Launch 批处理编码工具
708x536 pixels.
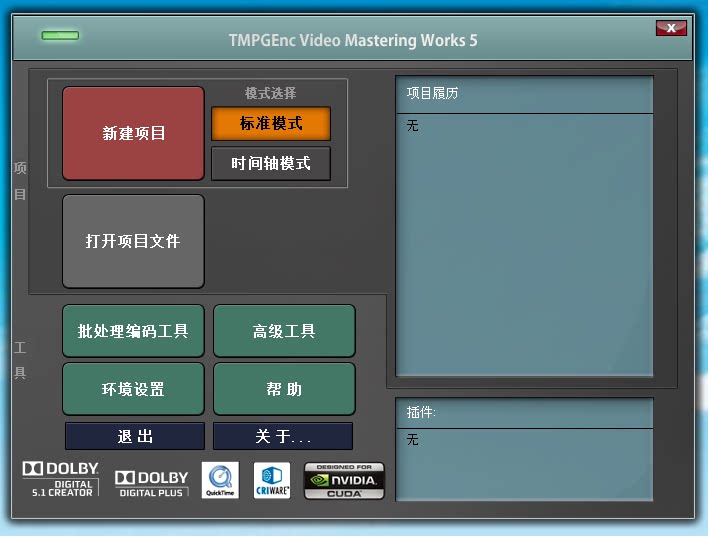(133, 331)
